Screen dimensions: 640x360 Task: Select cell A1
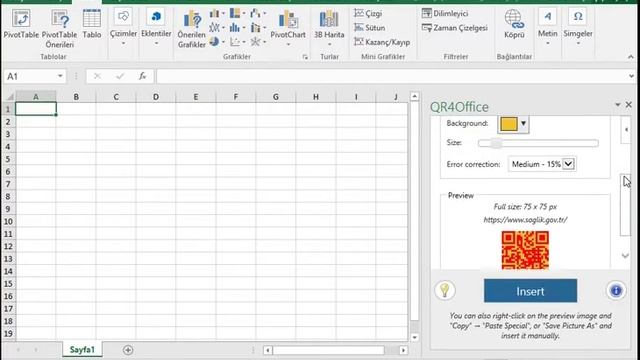36,109
